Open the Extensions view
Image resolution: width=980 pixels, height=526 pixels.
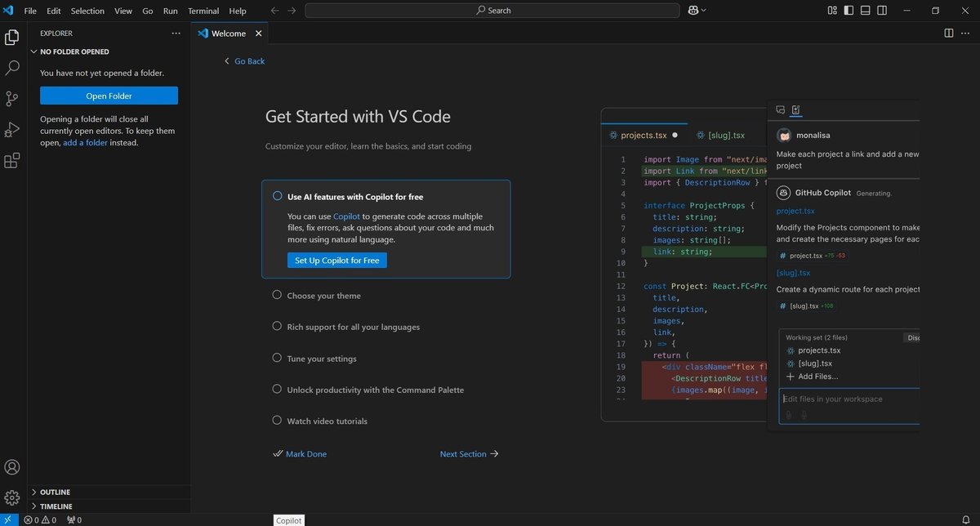click(x=12, y=161)
